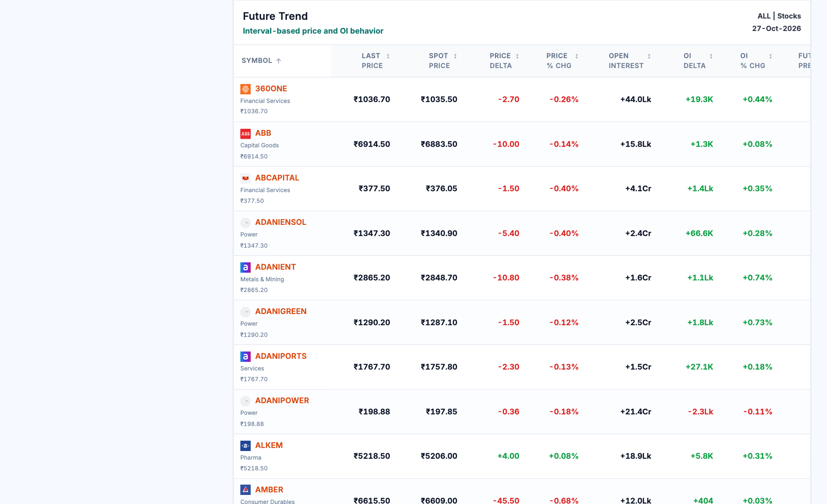
Task: Open the ADANIENSOL symbol link
Action: tap(281, 222)
